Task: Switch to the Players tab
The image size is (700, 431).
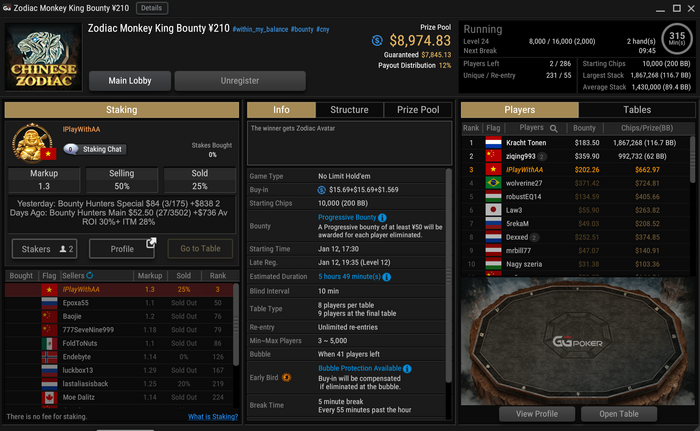Action: tap(520, 110)
